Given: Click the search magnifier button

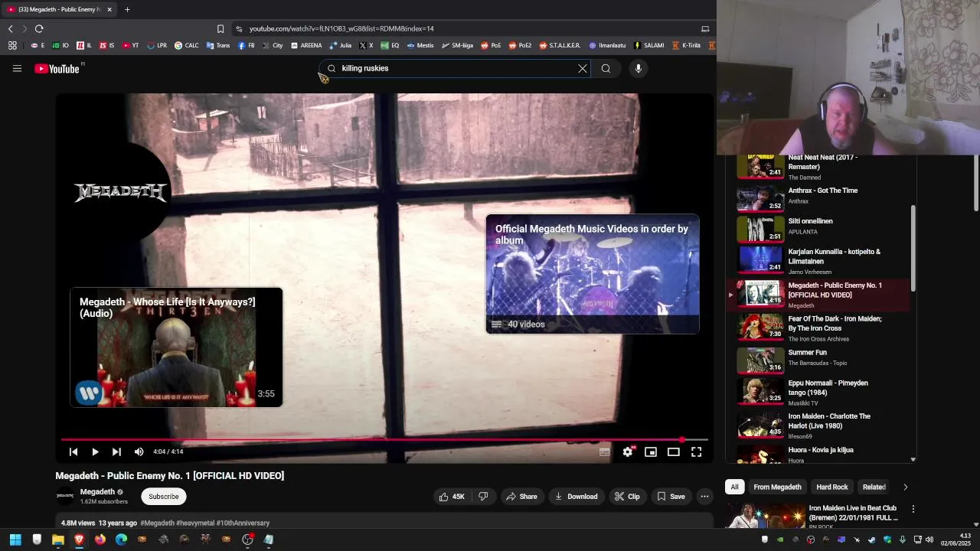Looking at the screenshot, I should [606, 68].
